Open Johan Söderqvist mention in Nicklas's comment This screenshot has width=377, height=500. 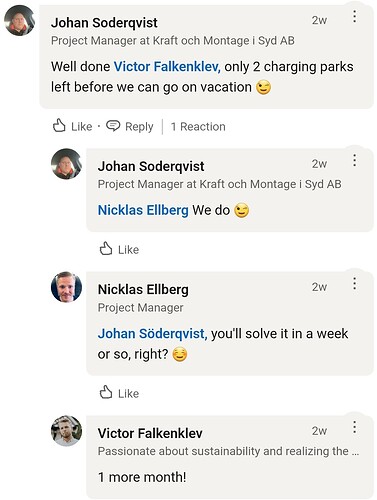click(x=152, y=334)
